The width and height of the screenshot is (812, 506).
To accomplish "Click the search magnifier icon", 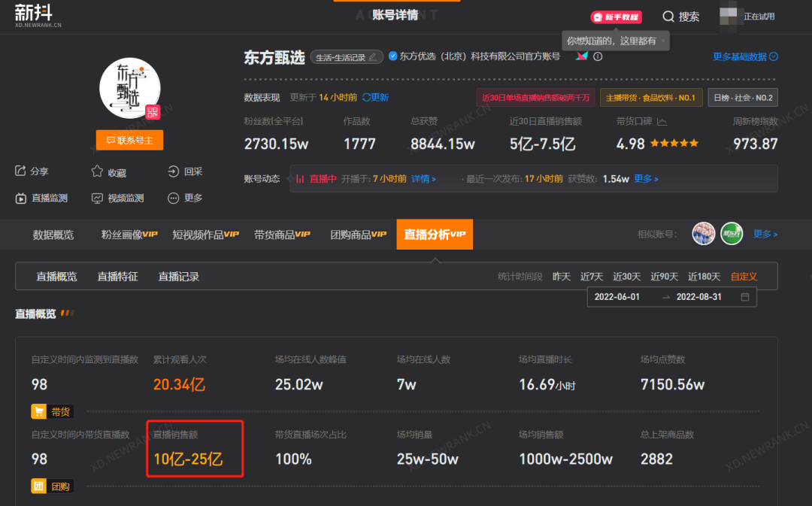I will (x=668, y=17).
